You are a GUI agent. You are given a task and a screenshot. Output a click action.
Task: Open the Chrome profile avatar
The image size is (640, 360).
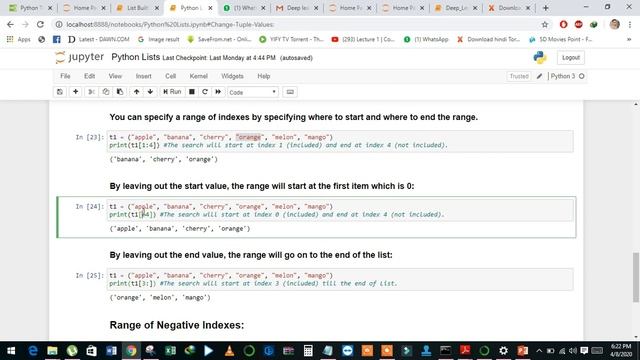615,24
